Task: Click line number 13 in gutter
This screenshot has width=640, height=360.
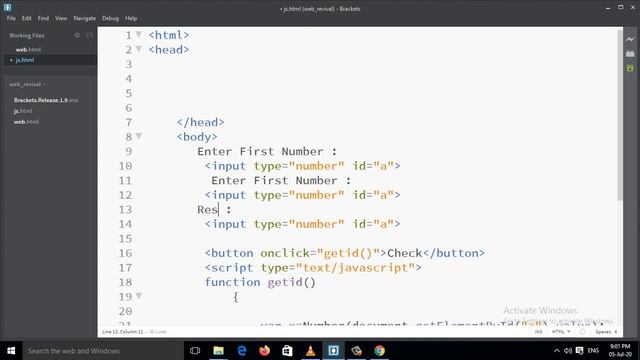Action: (125, 209)
